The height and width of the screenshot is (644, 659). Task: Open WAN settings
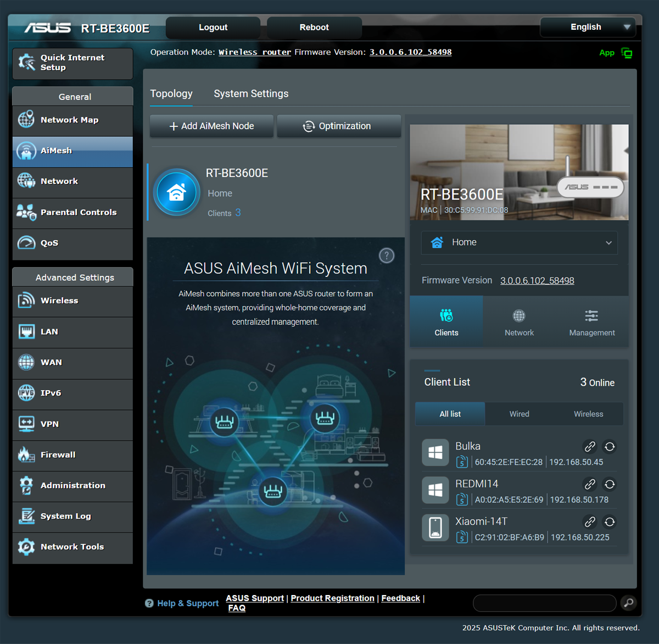click(72, 363)
